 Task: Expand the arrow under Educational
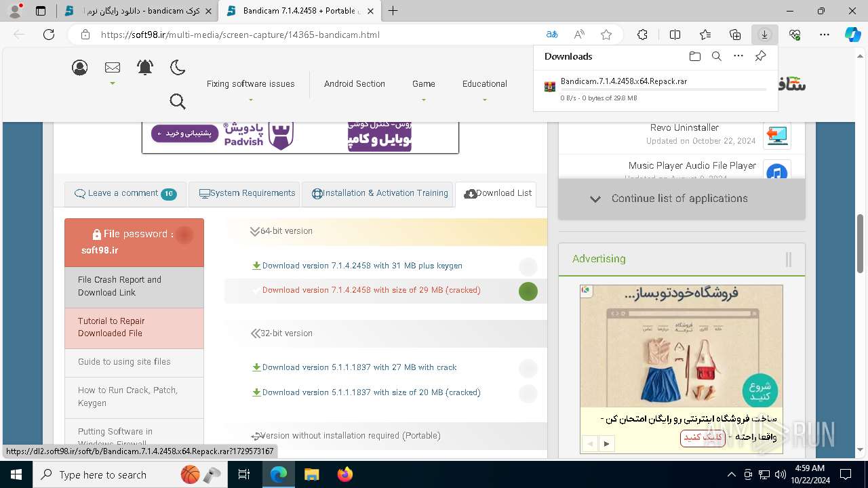click(x=485, y=100)
